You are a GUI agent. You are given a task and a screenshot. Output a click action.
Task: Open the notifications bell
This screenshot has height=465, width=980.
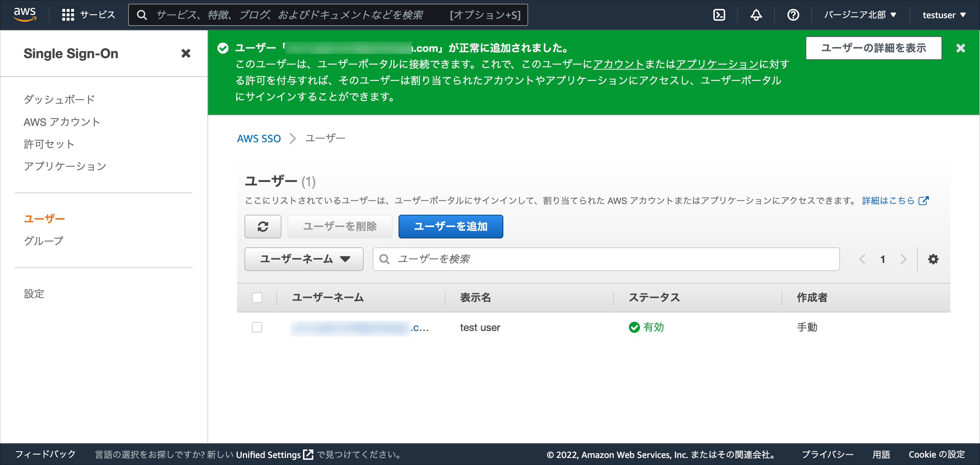pyautogui.click(x=756, y=15)
